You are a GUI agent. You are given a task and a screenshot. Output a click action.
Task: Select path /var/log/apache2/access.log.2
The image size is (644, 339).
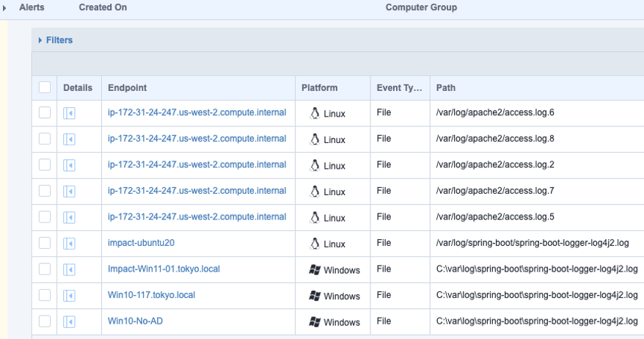[x=495, y=165]
